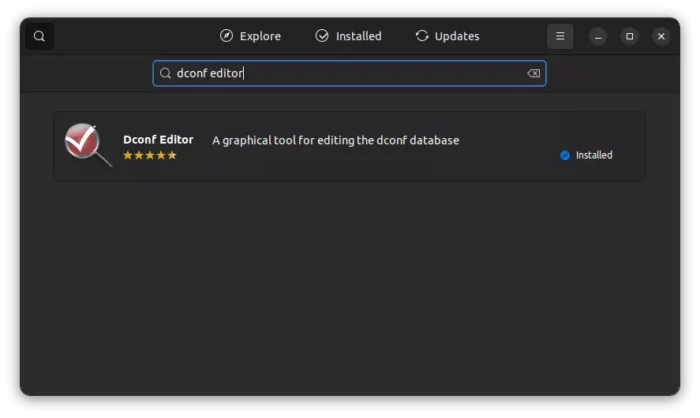
Task: Minimize the software window
Action: (x=598, y=36)
